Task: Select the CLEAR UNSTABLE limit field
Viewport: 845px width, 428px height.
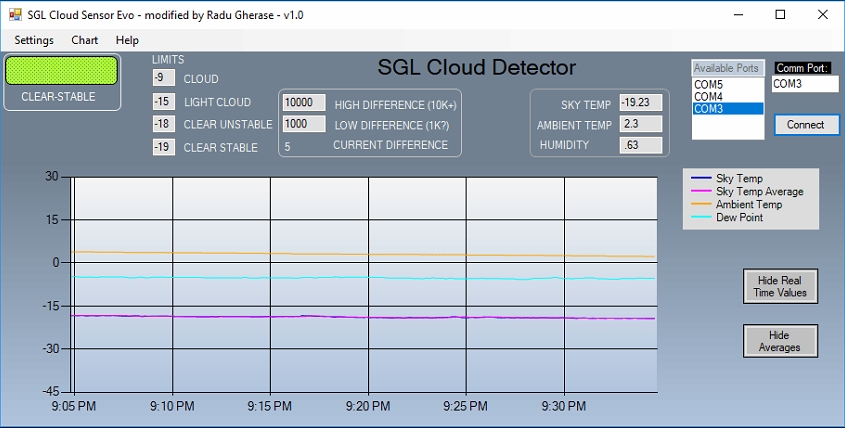Action: (x=163, y=124)
